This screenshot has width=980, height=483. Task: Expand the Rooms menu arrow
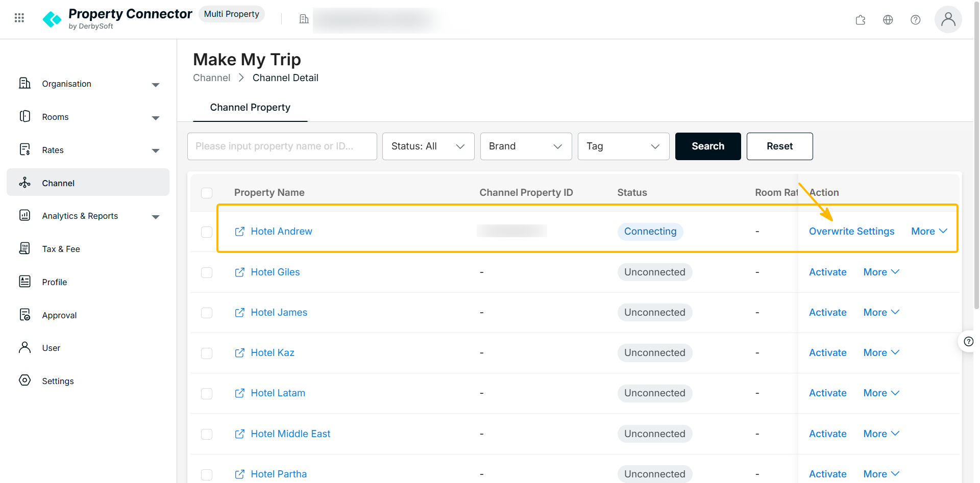pos(156,118)
